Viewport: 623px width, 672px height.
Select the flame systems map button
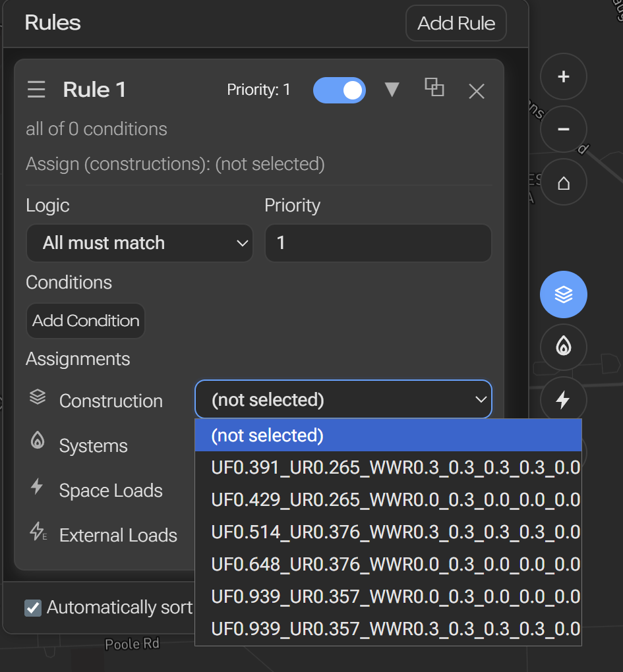[x=563, y=347]
